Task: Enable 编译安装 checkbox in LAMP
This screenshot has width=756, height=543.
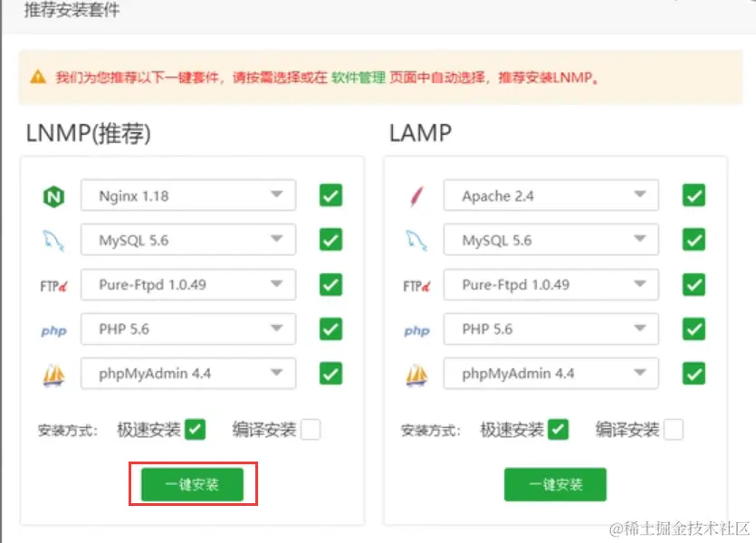Action: pos(674,429)
